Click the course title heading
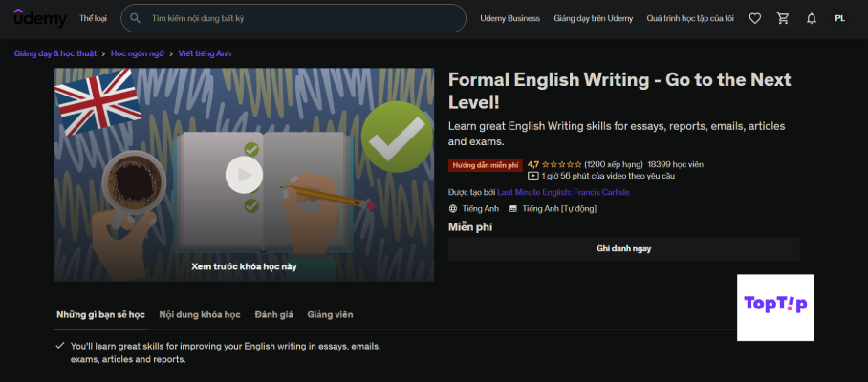The width and height of the screenshot is (868, 382). tap(619, 91)
